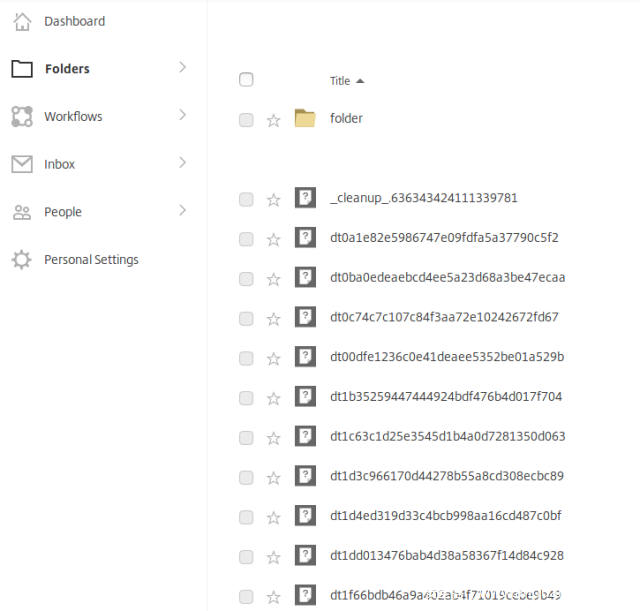
Task: Toggle the Title sort arrow
Action: pyautogui.click(x=360, y=81)
